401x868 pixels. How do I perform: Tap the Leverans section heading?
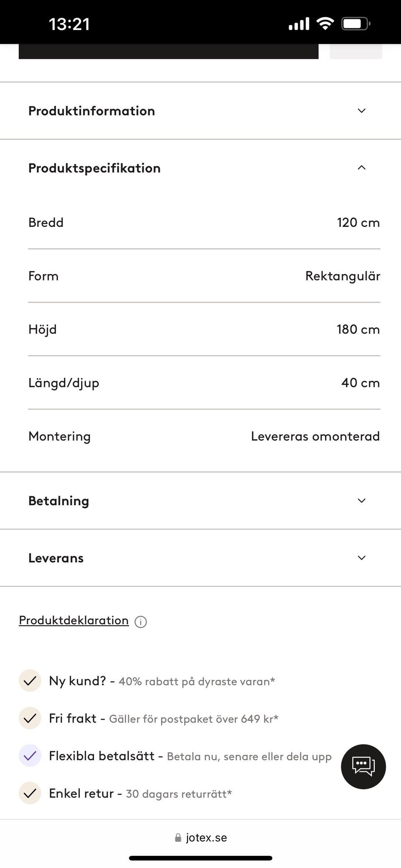click(56, 558)
